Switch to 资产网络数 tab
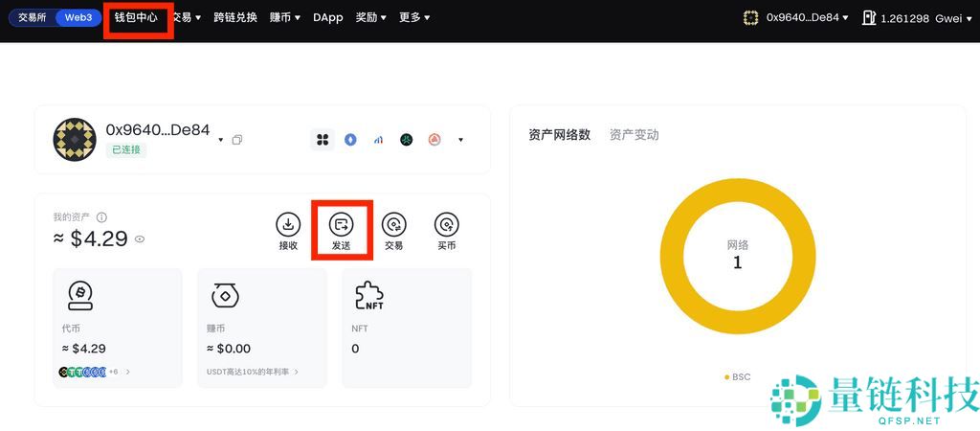 tap(559, 134)
